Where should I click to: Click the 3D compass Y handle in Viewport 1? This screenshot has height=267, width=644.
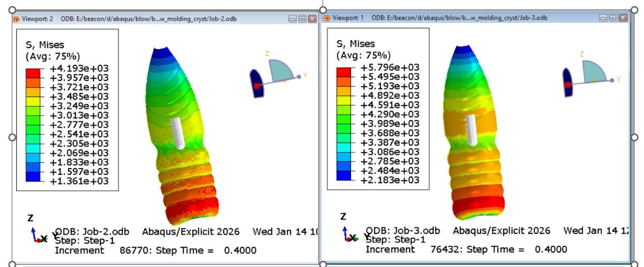coord(612,80)
